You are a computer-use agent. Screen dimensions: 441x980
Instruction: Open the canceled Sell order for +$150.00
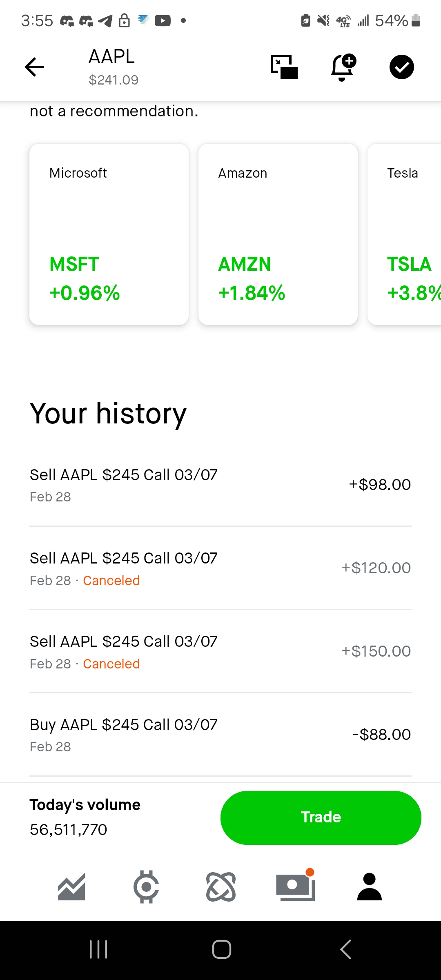point(220,652)
